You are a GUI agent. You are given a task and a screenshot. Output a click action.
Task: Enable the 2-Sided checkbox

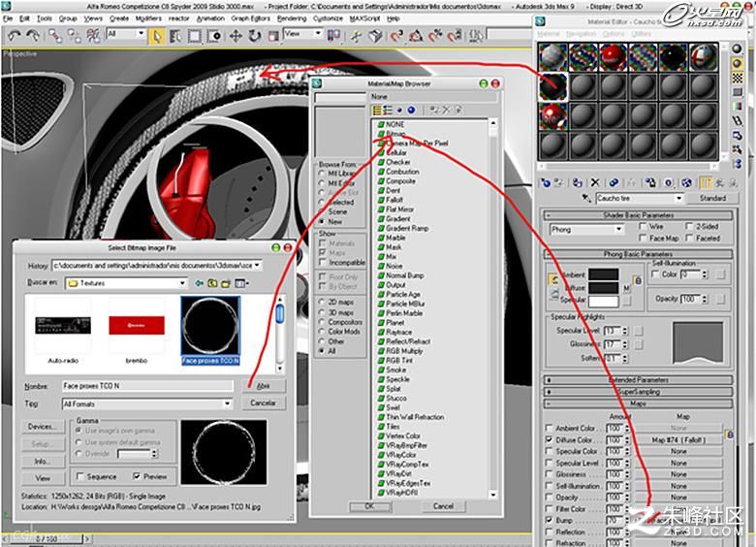[689, 226]
